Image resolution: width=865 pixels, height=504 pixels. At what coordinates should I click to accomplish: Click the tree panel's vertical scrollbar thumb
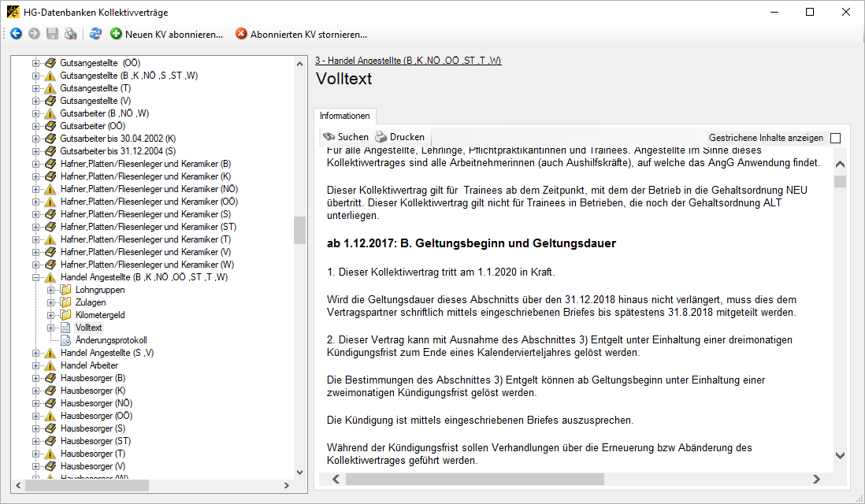pos(299,230)
